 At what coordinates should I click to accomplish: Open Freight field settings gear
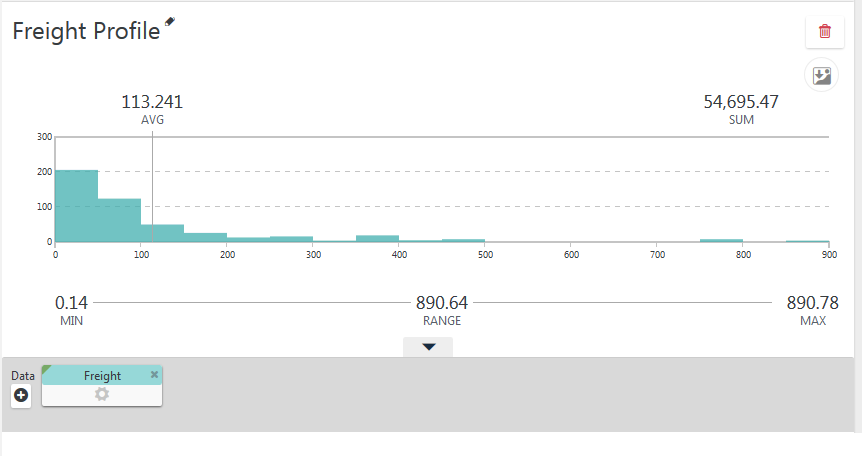pos(102,394)
